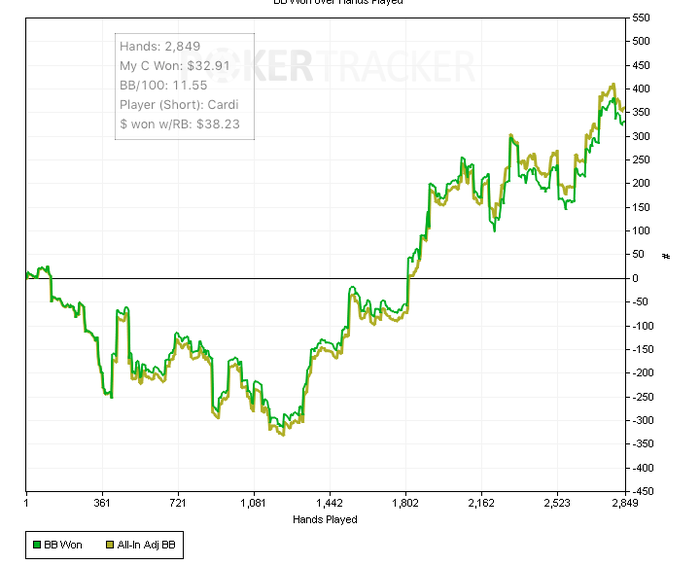Viewport: 700px width, 565px height.
Task: Click the x-axis label 721
Action: click(178, 503)
